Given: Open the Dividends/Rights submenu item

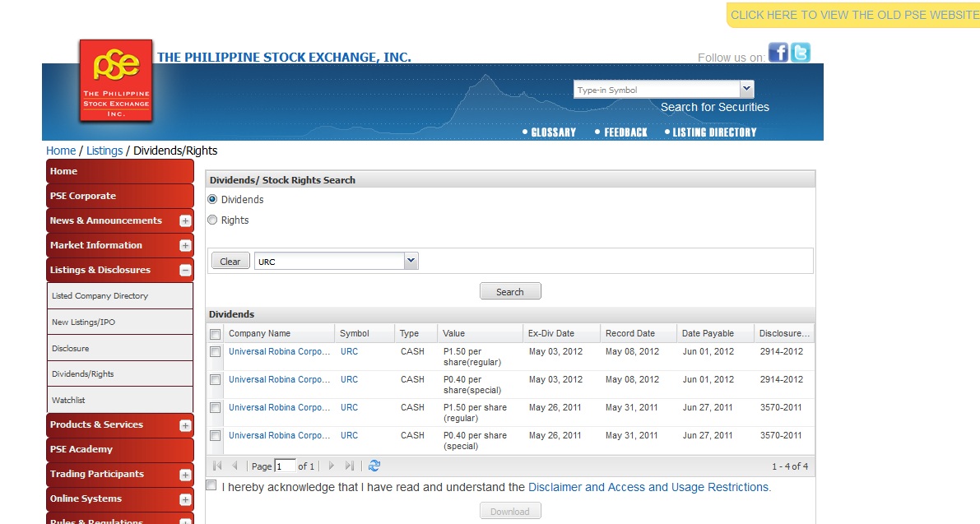Looking at the screenshot, I should point(120,374).
